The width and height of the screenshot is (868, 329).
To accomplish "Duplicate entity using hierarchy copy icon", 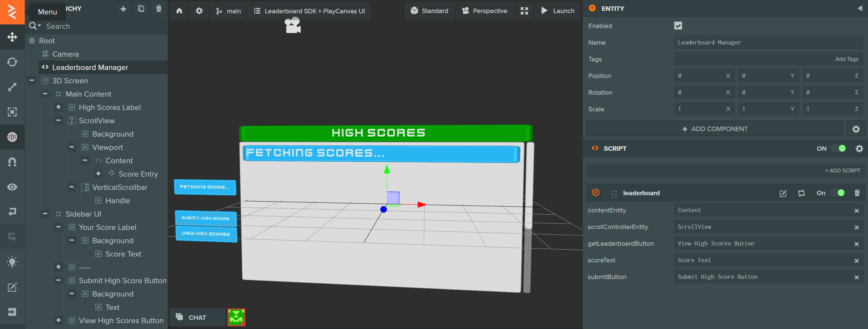I will click(x=141, y=9).
